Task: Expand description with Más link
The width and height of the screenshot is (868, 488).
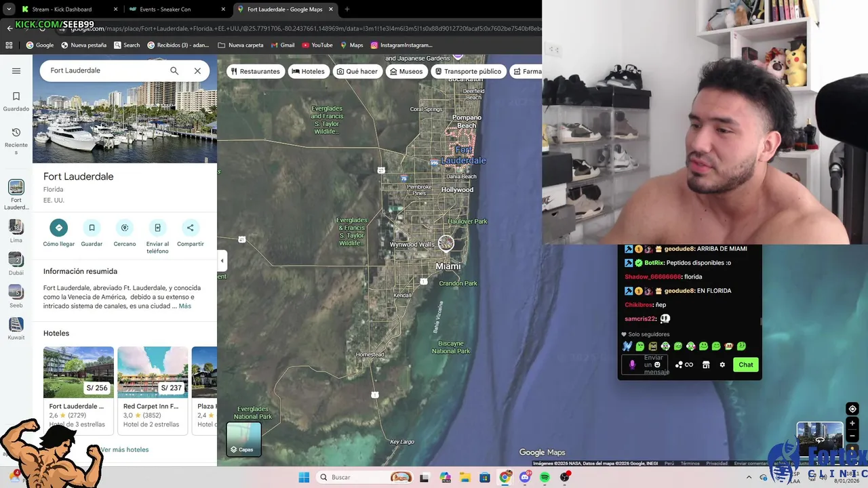Action: point(184,306)
